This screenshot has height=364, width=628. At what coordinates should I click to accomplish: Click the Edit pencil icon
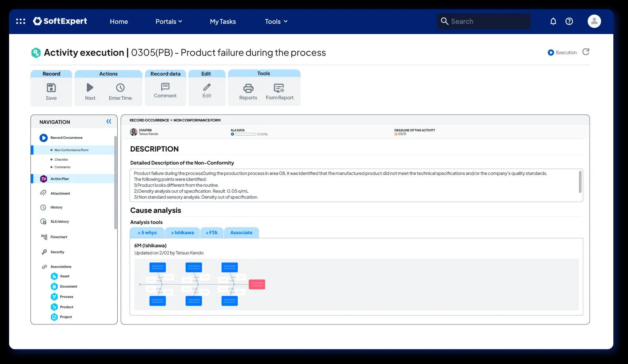[207, 87]
